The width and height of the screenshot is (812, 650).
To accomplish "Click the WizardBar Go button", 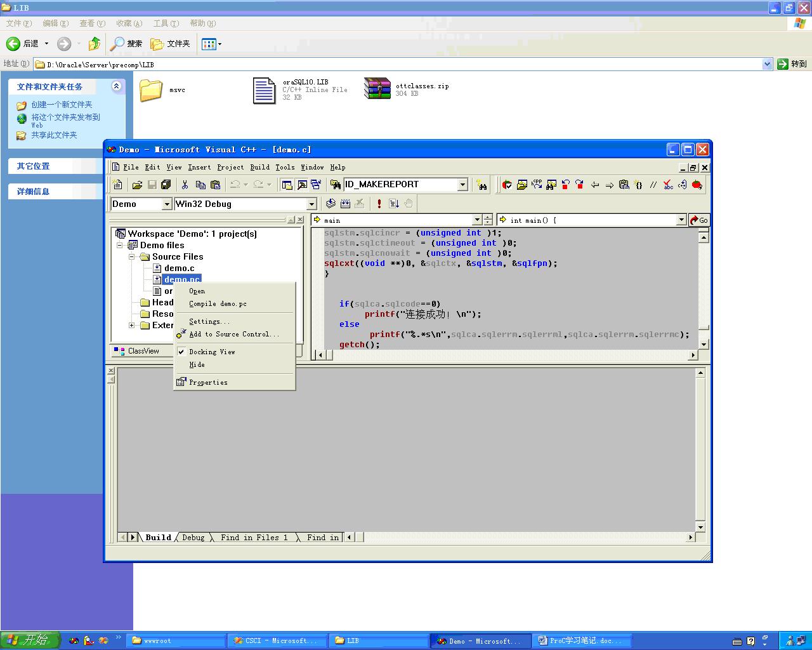I will pyautogui.click(x=699, y=220).
